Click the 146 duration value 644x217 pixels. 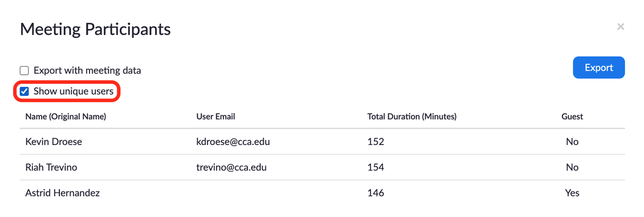[376, 192]
